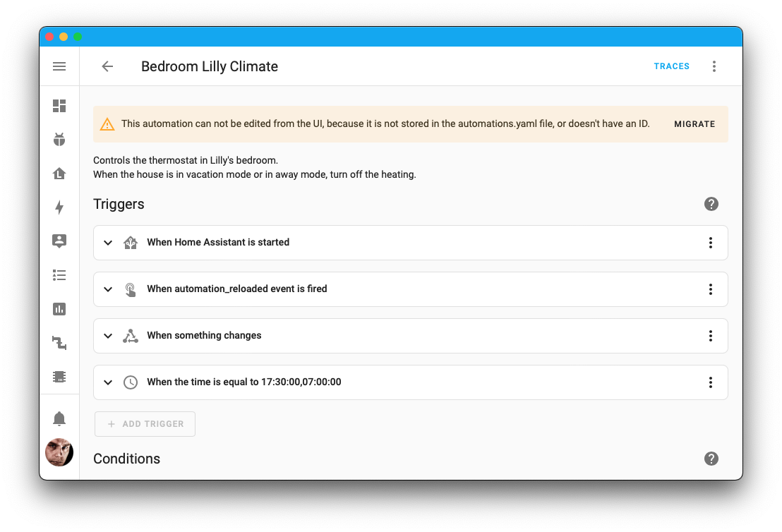Open the sidebar hamburger menu
782x532 pixels.
click(59, 66)
